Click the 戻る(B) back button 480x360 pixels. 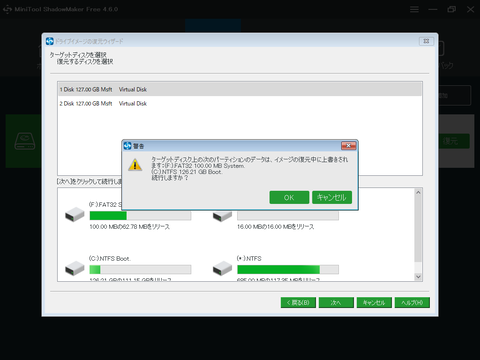[x=298, y=303]
